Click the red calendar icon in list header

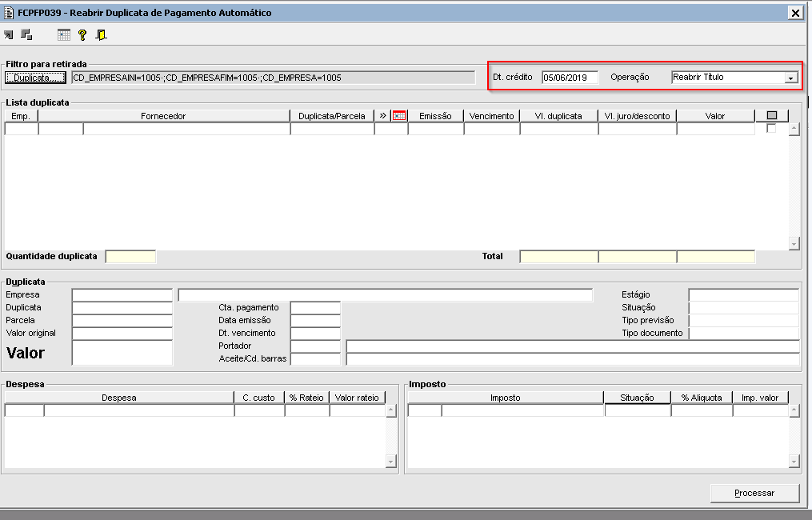[399, 116]
